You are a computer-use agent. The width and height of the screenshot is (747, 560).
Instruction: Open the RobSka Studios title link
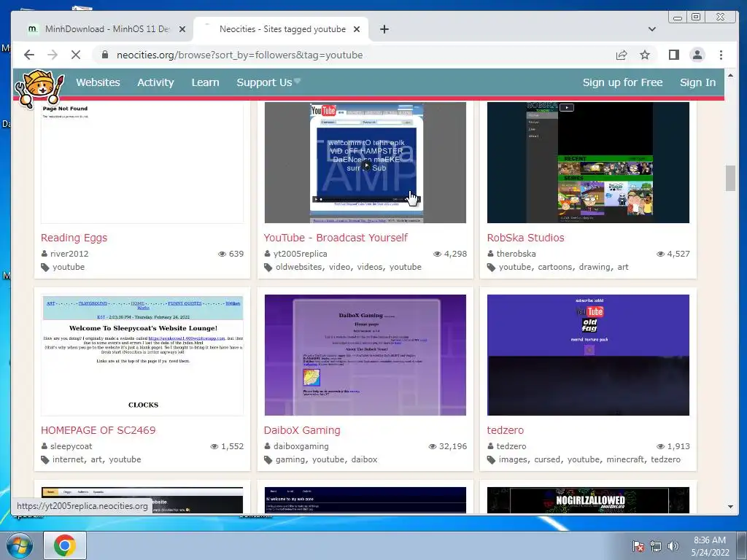pyautogui.click(x=525, y=238)
